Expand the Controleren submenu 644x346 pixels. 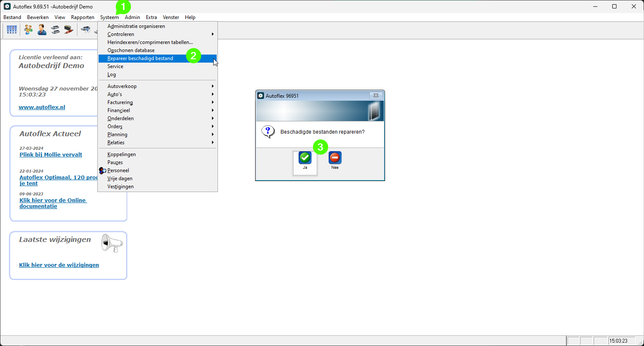pyautogui.click(x=158, y=34)
